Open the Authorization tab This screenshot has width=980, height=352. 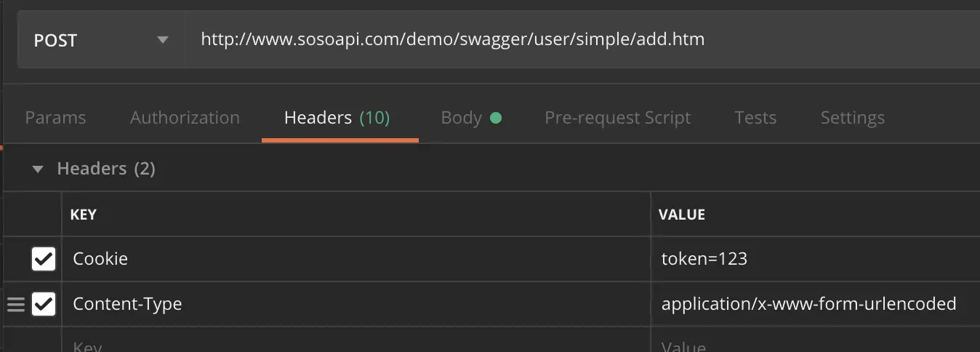[185, 118]
